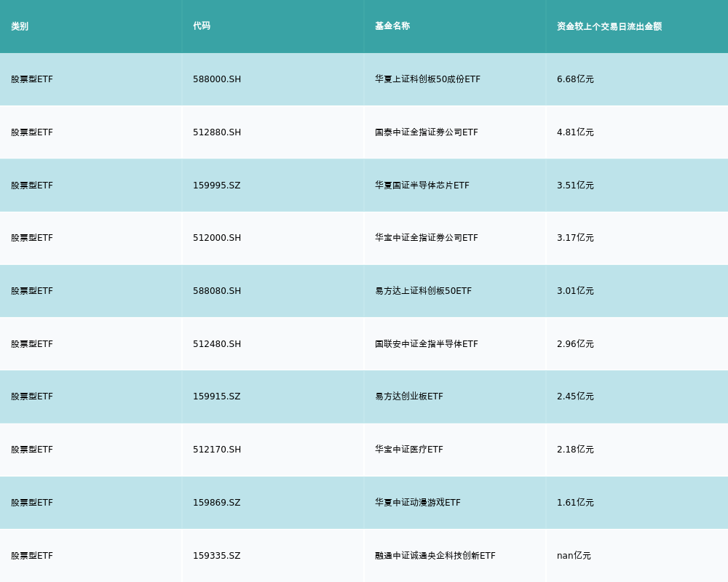Click fund name 华夏中证动漫游戏ETF
728x582 pixels.
coord(418,503)
